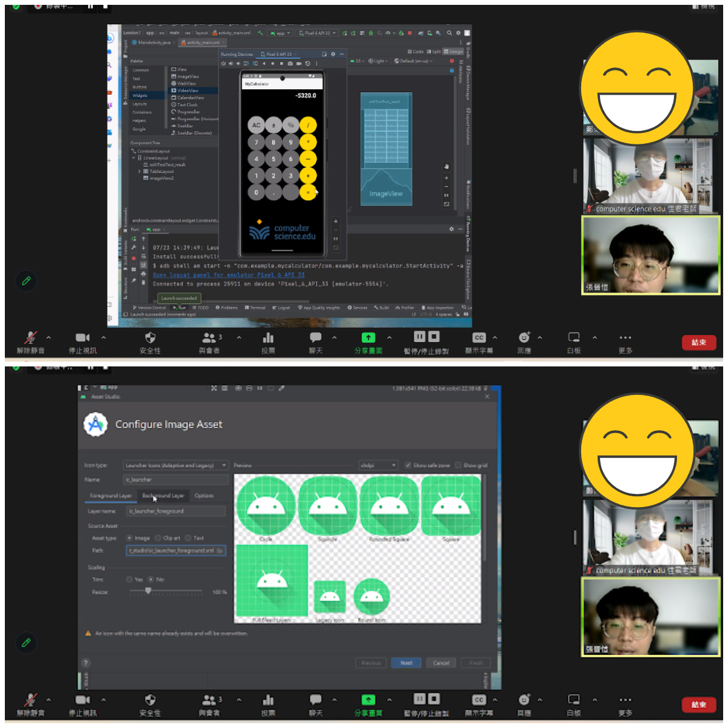Tap the AC button on the calculator
The height and width of the screenshot is (728, 728).
click(257, 126)
